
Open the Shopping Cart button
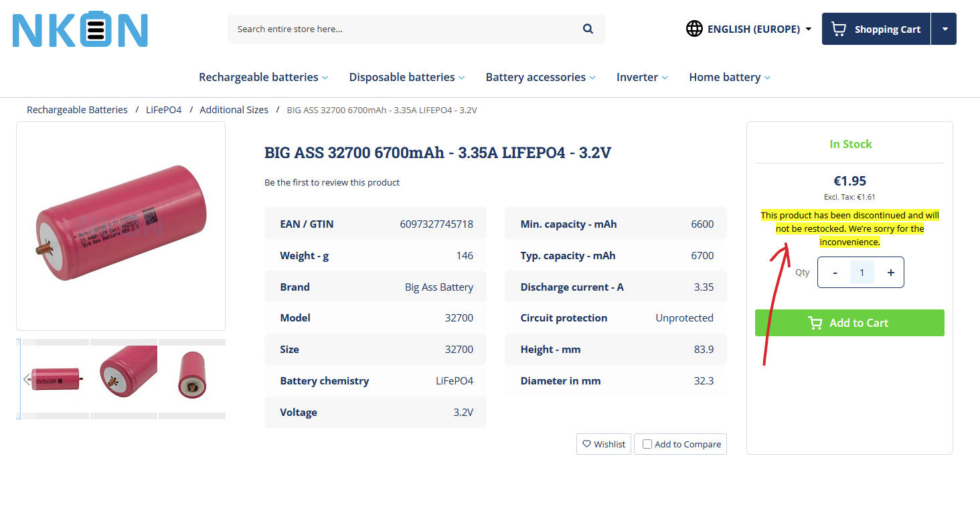point(876,29)
